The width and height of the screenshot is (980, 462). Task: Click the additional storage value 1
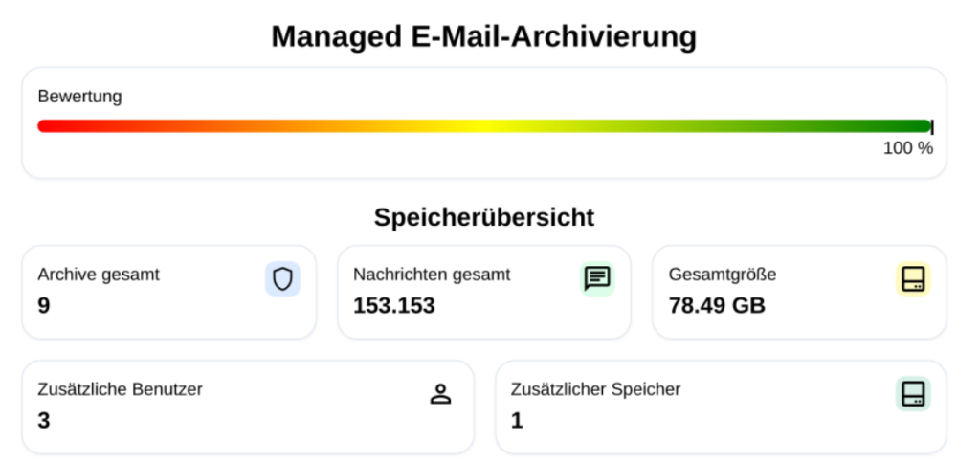click(517, 420)
